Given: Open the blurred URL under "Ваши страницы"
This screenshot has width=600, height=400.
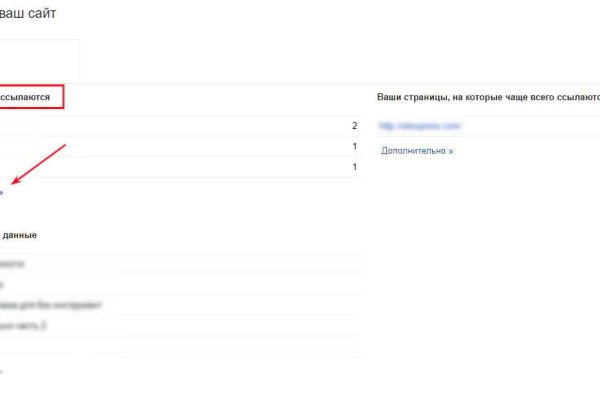Looking at the screenshot, I should coord(419,126).
